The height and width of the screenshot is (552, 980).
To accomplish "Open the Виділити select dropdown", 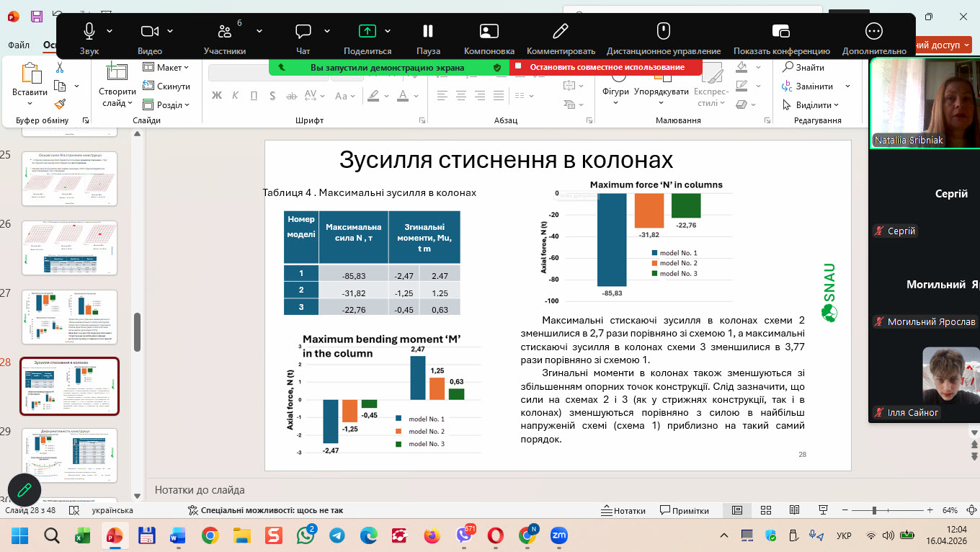I will click(813, 105).
